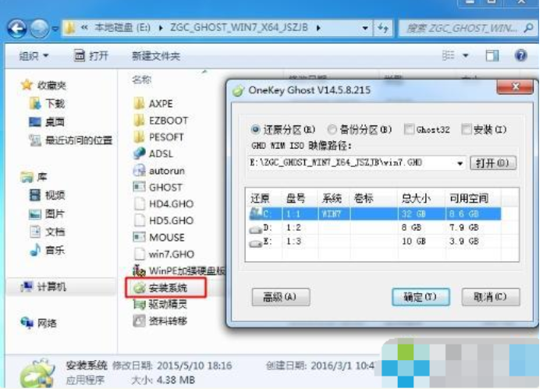Enable the Ghost32 checkbox

(x=409, y=129)
